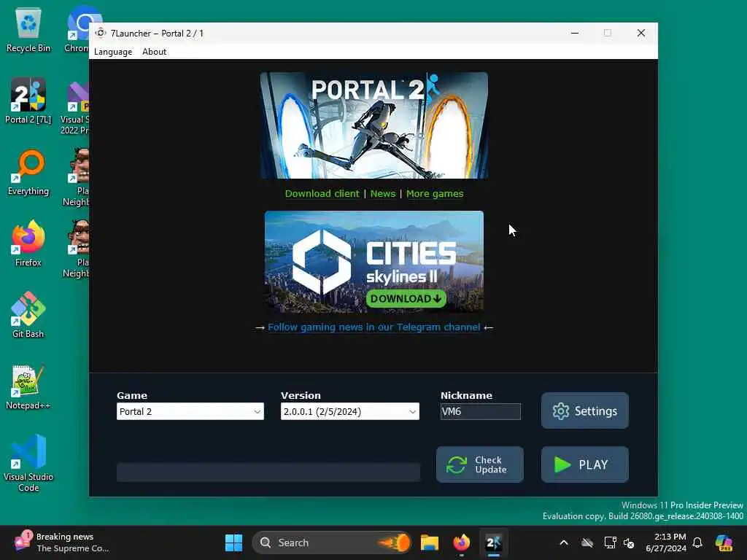Select the Notepad++ desktop shortcut

[28, 386]
